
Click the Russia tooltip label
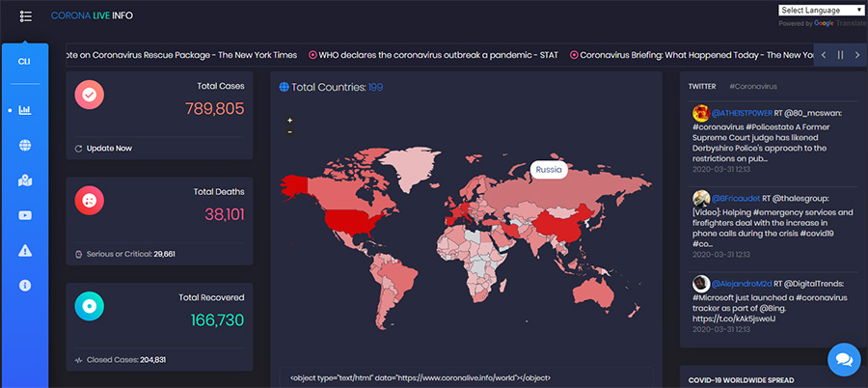point(549,170)
